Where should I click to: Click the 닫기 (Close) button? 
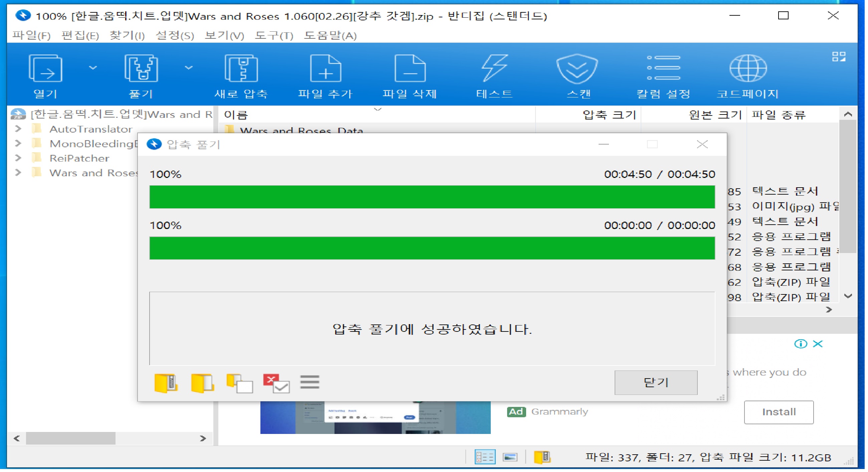coord(656,383)
